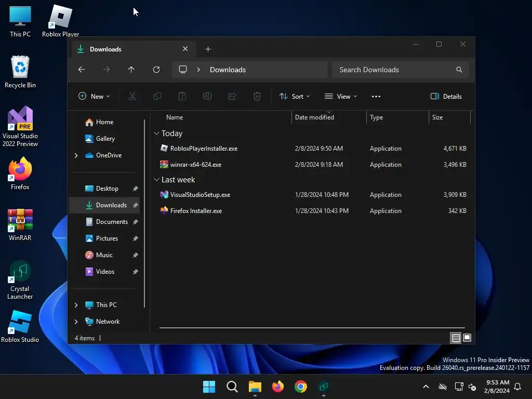Open Videos in navigation pane
532x399 pixels.
pos(104,271)
